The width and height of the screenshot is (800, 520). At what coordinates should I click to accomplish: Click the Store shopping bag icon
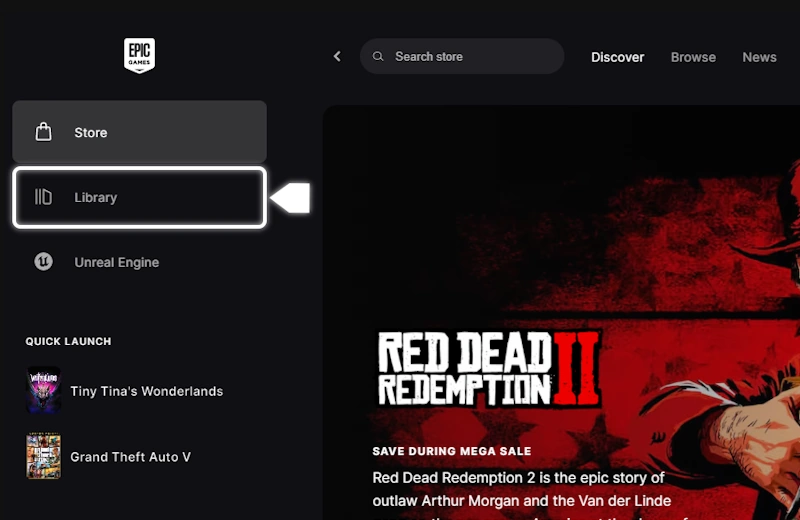43,132
